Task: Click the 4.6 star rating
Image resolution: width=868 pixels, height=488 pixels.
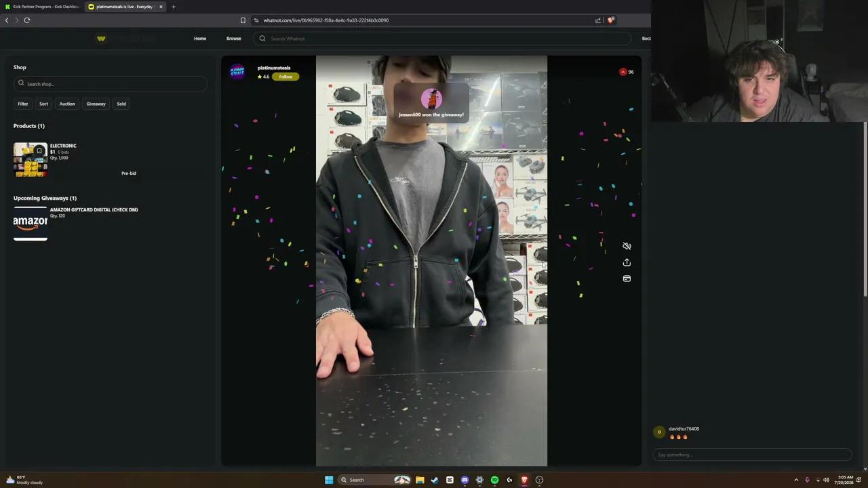Action: [263, 77]
